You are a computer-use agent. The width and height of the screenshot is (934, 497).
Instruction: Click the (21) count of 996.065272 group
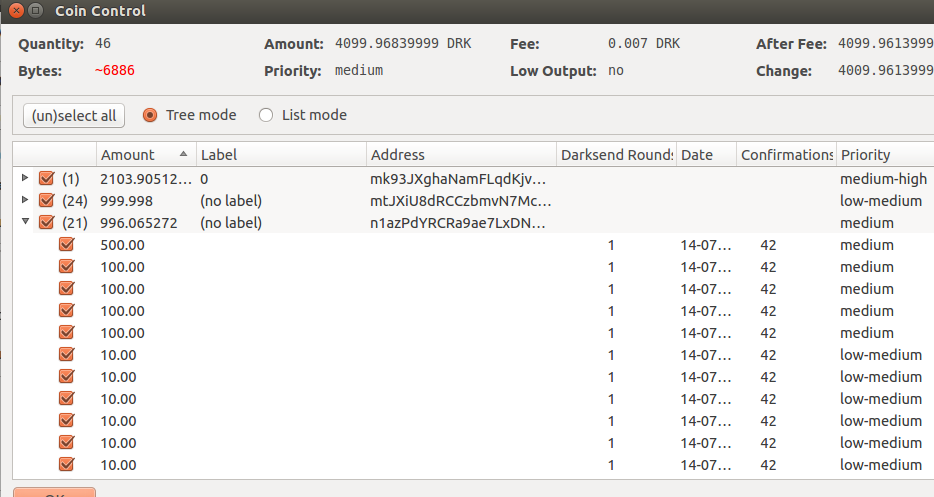(74, 223)
